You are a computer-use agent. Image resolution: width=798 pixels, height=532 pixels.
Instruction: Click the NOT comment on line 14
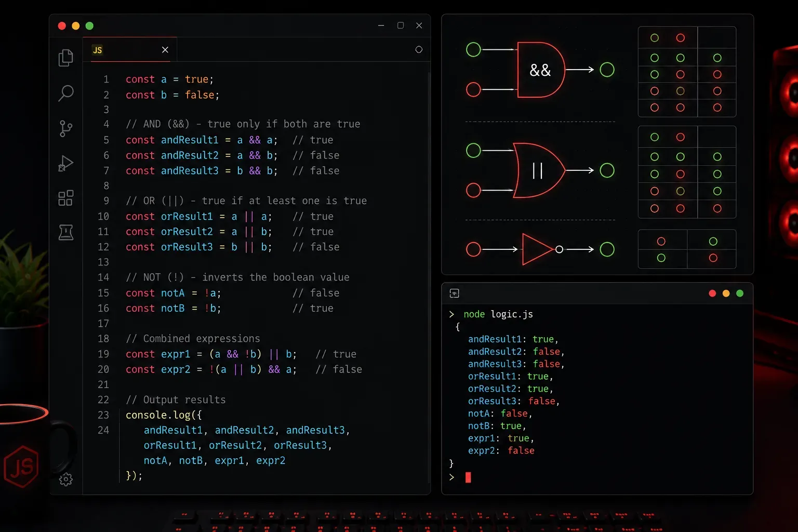pyautogui.click(x=237, y=277)
